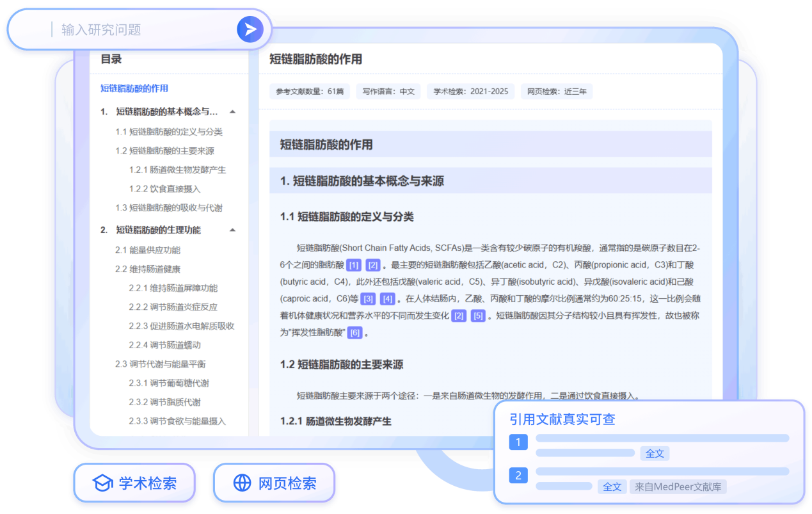Viewport: 812px width, 514px height.
Task: Click the 来自MedPeer文献库 label
Action: pos(678,486)
